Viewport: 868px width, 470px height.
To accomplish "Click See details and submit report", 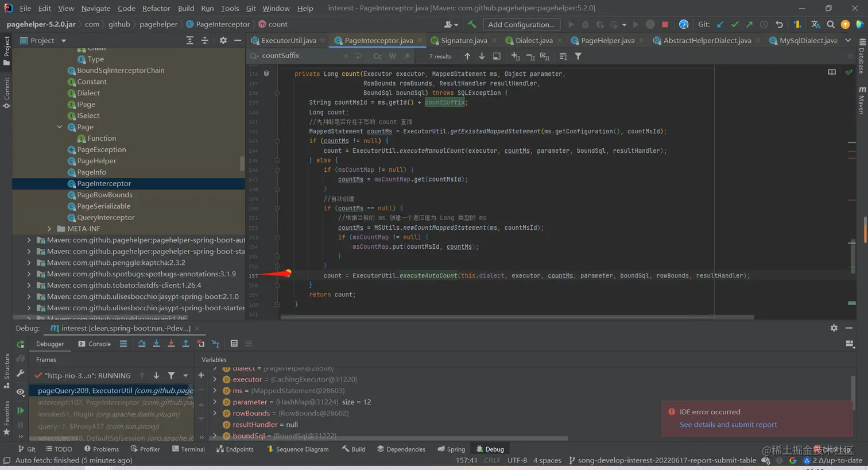I will pos(728,425).
